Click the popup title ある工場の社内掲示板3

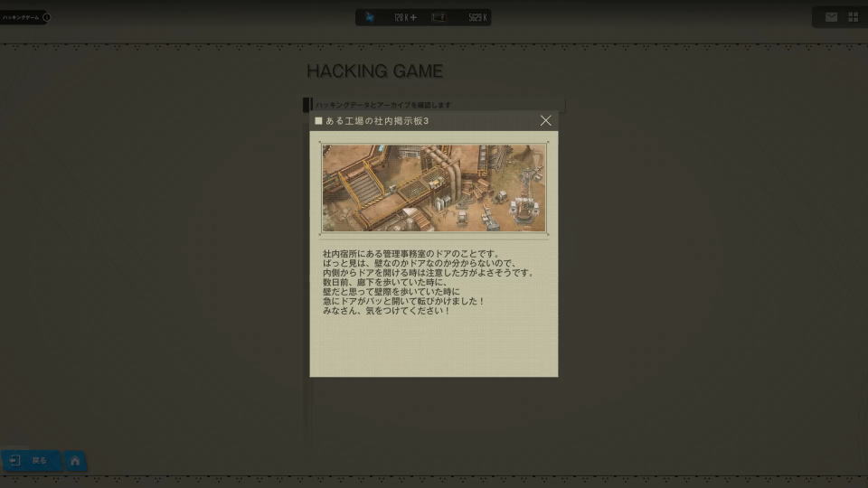377,120
